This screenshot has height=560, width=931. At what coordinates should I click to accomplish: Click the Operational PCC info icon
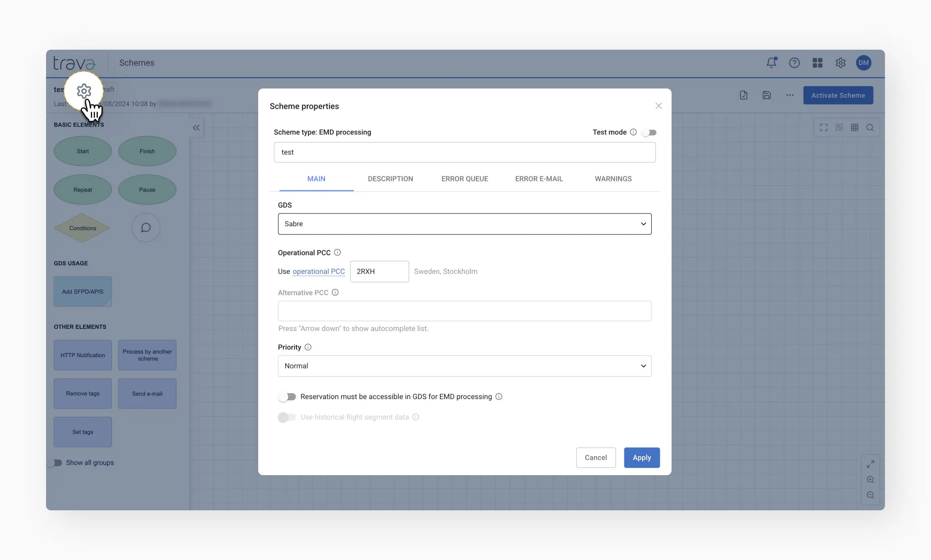337,253
